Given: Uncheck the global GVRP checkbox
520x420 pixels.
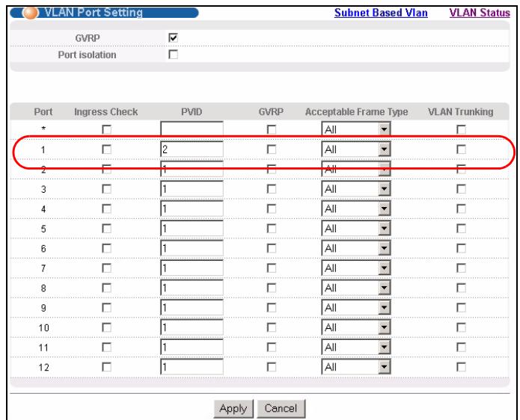Looking at the screenshot, I should pos(173,37).
